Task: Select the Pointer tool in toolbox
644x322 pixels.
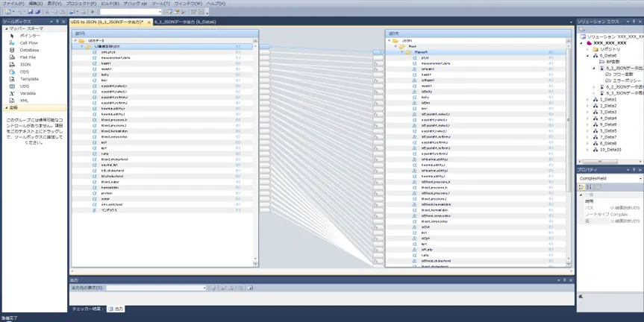Action: point(30,36)
